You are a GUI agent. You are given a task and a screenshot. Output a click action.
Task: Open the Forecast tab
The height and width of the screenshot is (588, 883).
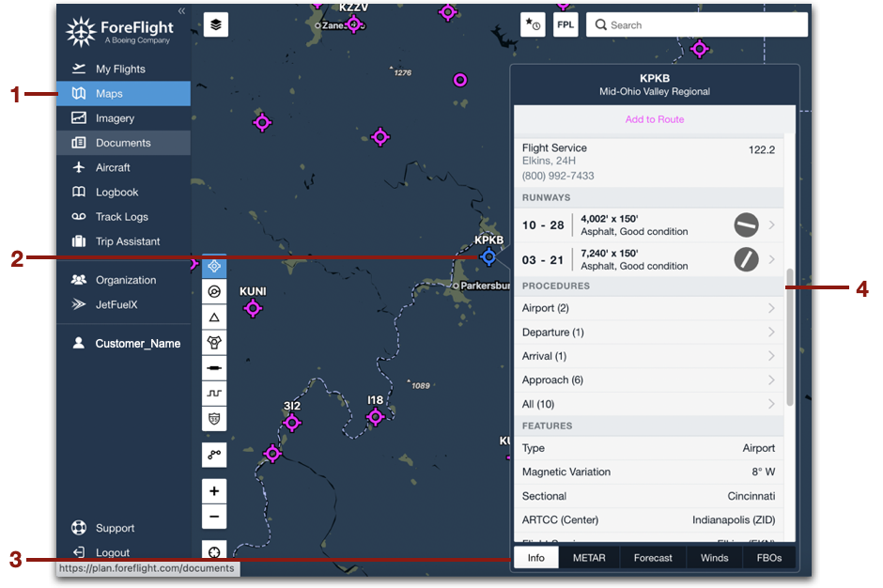click(653, 558)
